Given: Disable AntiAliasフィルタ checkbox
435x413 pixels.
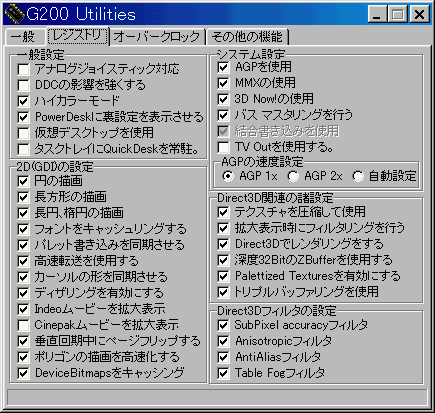Looking at the screenshot, I should 223,357.
